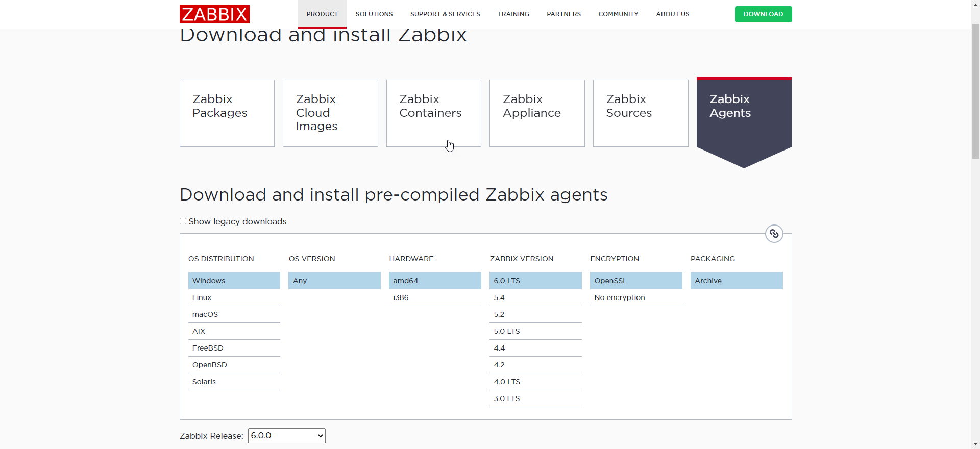
Task: Enable Show legacy downloads checkbox
Action: click(x=183, y=221)
